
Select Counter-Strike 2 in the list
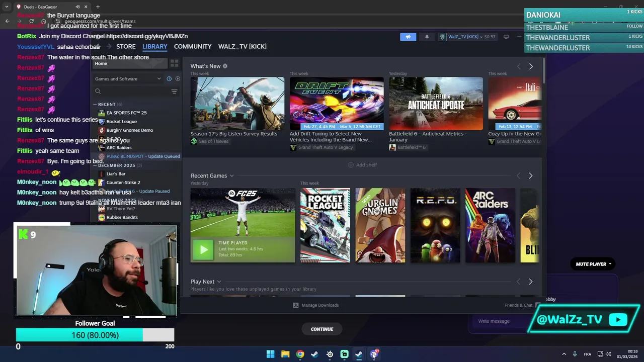tap(123, 183)
